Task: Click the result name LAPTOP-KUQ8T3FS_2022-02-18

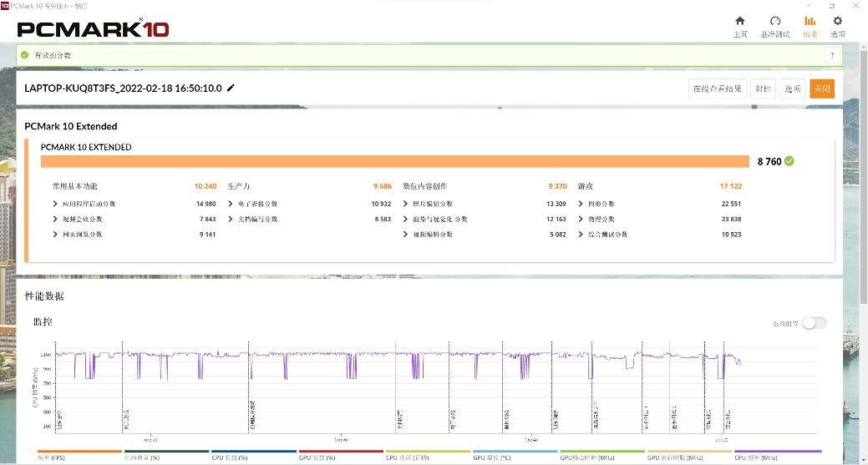Action: tap(123, 88)
